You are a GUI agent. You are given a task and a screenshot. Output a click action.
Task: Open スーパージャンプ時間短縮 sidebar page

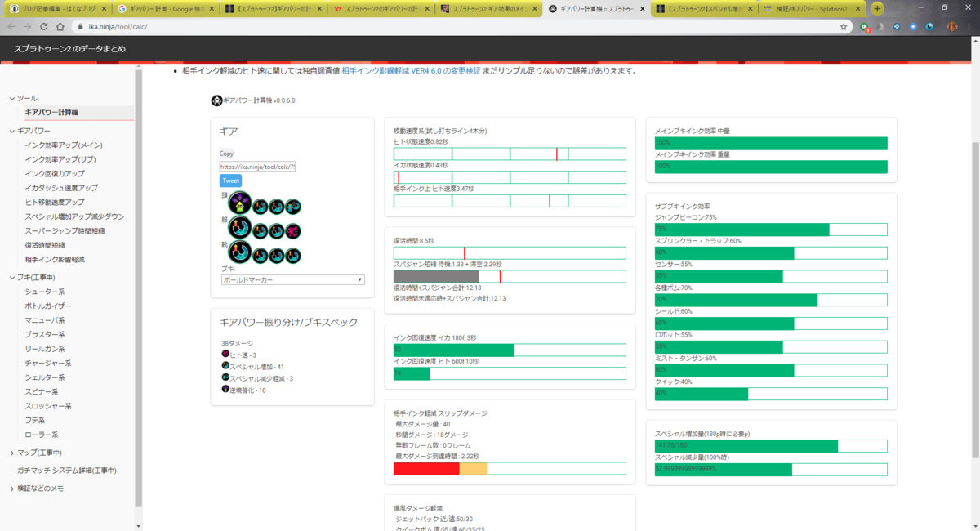click(x=65, y=230)
